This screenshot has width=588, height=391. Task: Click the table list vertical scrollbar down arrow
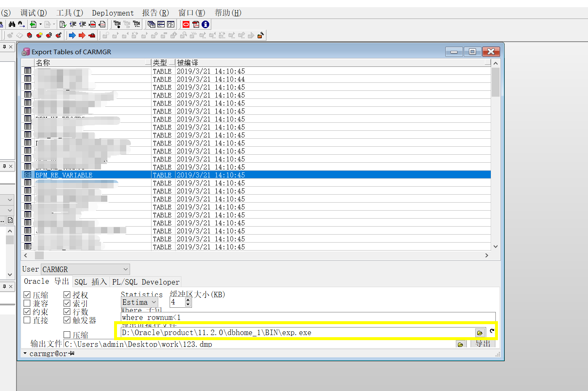pos(495,247)
